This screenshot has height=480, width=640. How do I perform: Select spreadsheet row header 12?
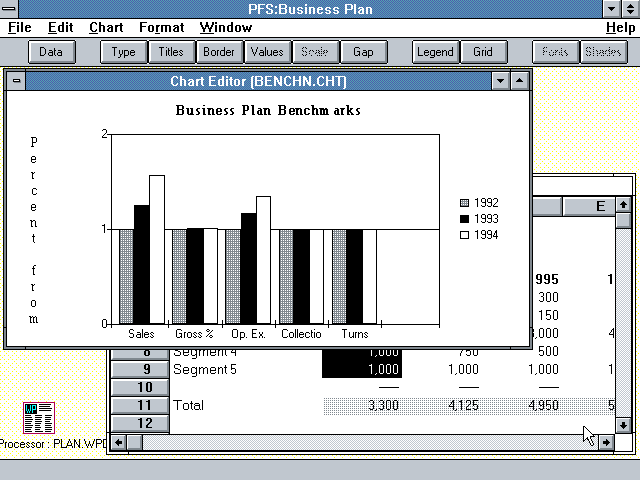point(140,423)
